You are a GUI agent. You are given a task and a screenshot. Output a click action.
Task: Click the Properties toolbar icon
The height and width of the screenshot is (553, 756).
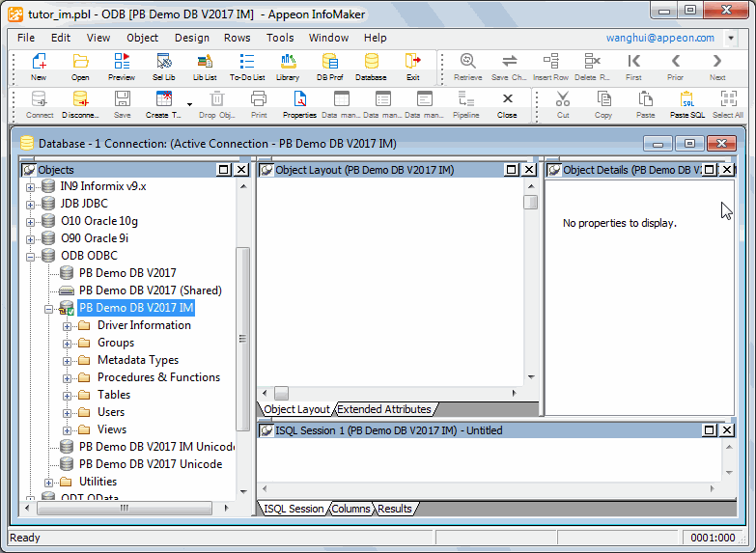pyautogui.click(x=299, y=103)
